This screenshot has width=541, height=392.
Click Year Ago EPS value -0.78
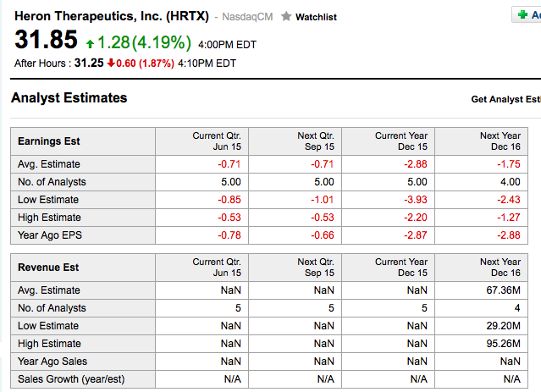[x=229, y=235]
